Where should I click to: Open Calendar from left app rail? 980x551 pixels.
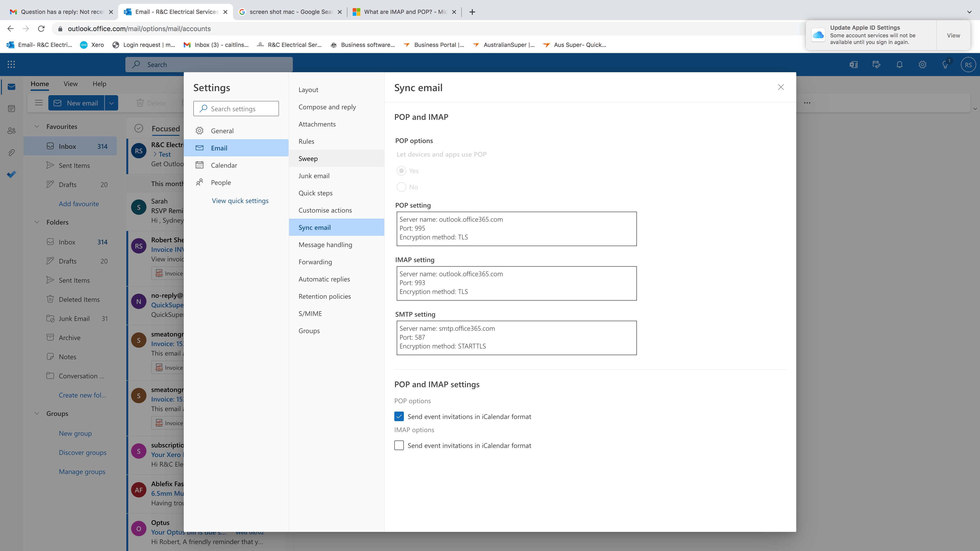[x=11, y=109]
